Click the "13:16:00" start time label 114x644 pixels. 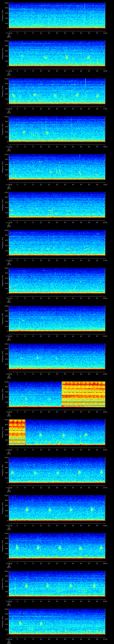(9, 109)
